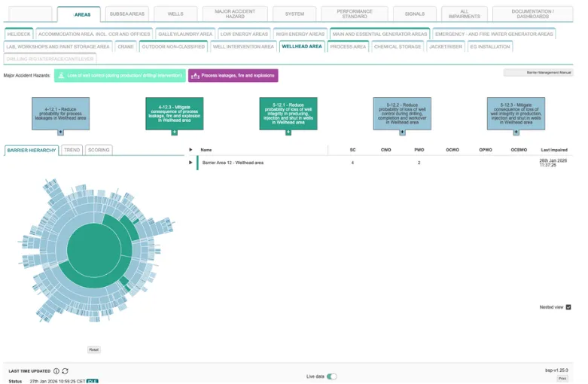The width and height of the screenshot is (588, 384).
Task: Select the Crane area tab
Action: pos(126,47)
